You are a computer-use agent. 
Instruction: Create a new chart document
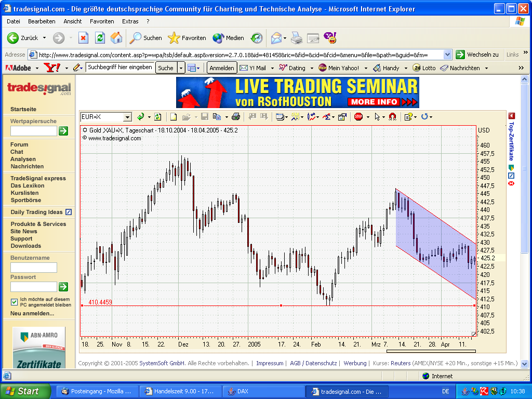click(174, 117)
